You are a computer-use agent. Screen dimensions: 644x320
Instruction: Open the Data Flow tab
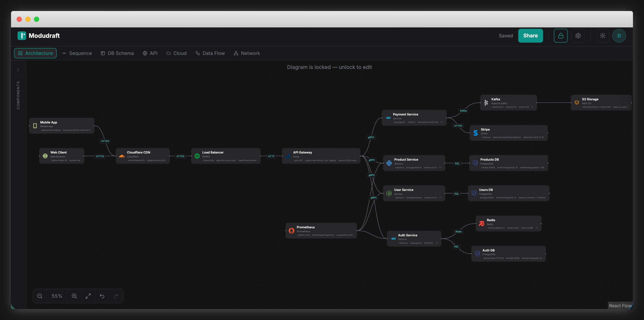210,53
